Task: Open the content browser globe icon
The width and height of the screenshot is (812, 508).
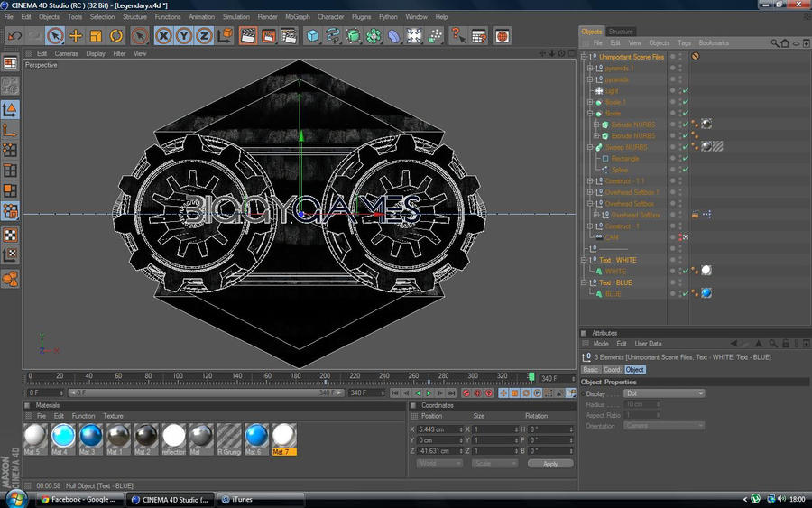Action: (x=502, y=36)
